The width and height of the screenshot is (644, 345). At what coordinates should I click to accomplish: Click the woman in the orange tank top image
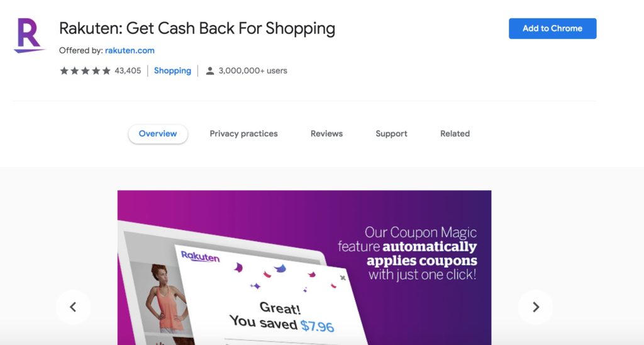(164, 298)
